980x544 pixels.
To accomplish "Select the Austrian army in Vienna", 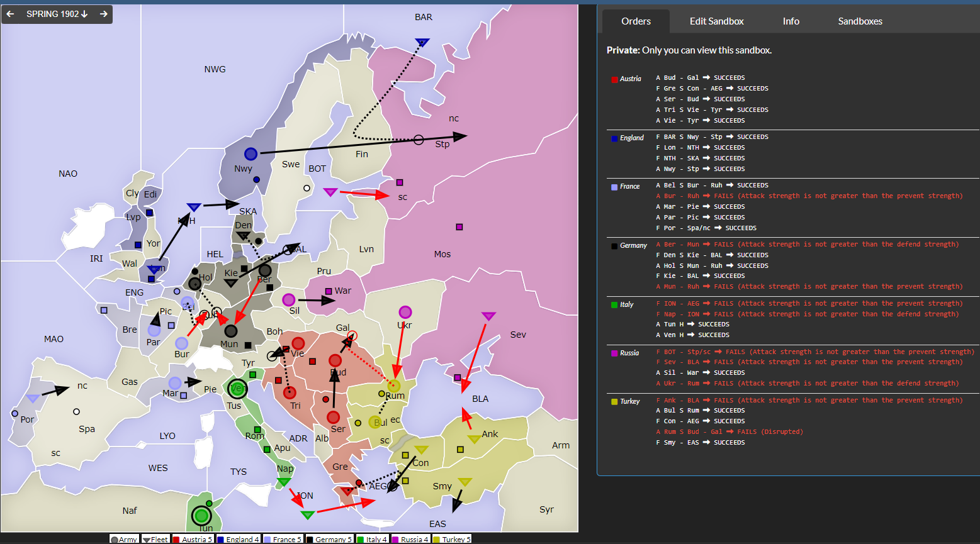I will (298, 343).
